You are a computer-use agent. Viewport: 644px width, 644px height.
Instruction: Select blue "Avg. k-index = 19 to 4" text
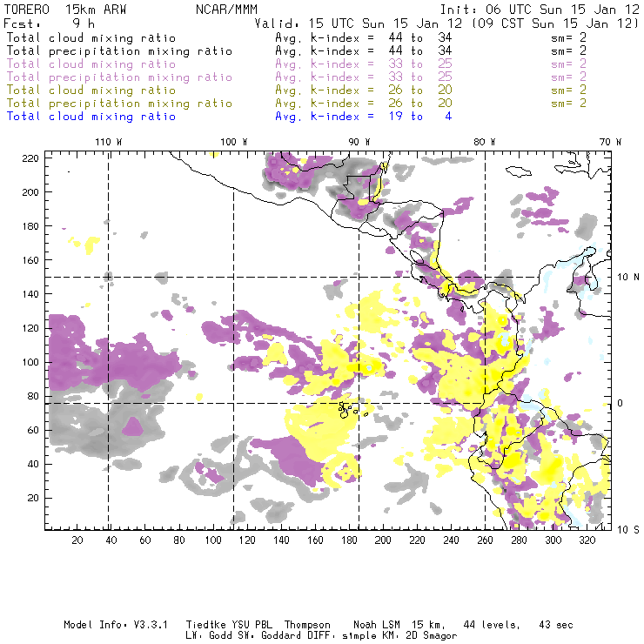(364, 117)
